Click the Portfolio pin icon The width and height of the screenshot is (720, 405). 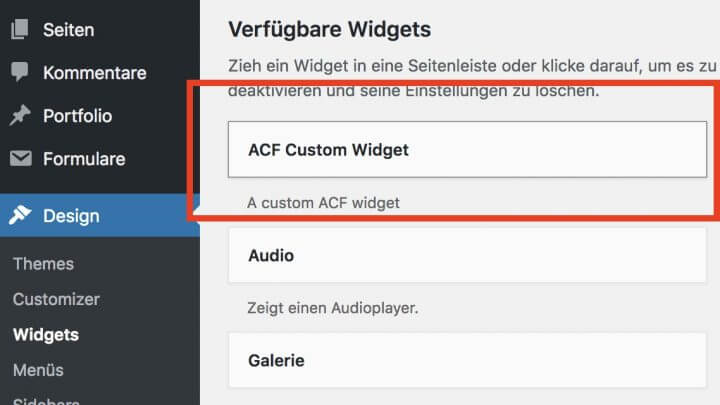pyautogui.click(x=20, y=115)
